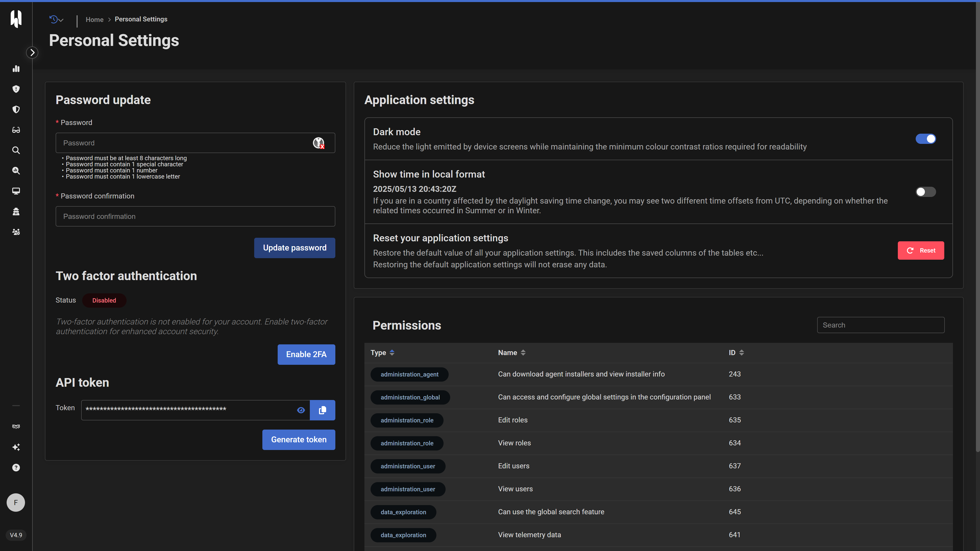Focus the Password confirmation field
The image size is (980, 551).
(195, 216)
